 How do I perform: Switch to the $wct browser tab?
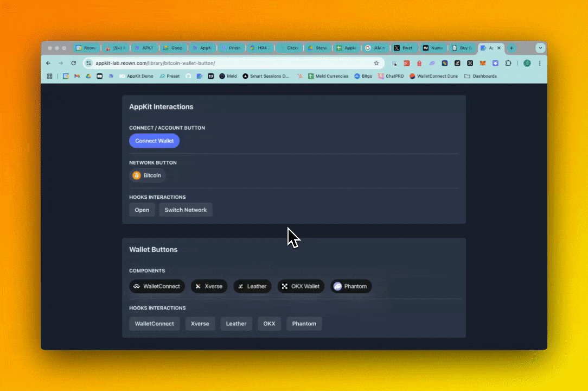[404, 48]
